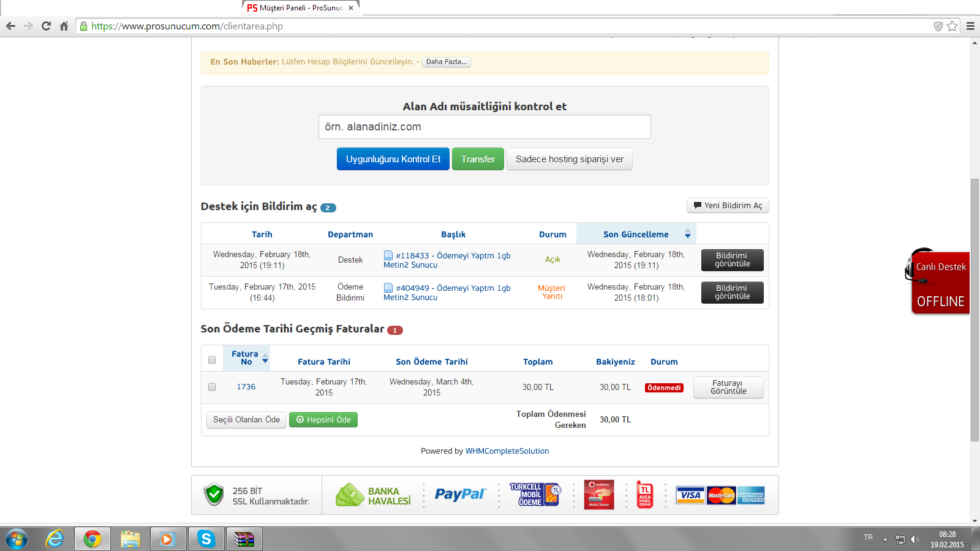The image size is (980, 551).
Task: Show hidden tray icons arrow
Action: [x=885, y=539]
